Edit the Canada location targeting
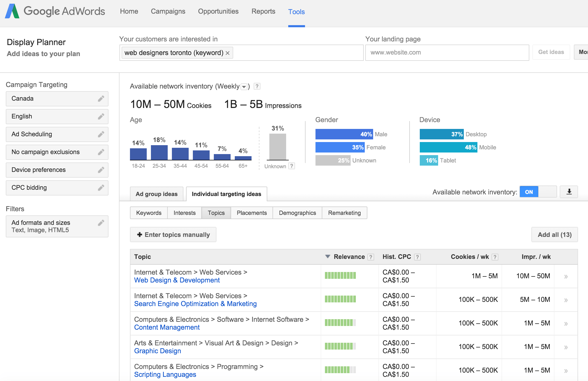The image size is (588, 381). coord(101,99)
